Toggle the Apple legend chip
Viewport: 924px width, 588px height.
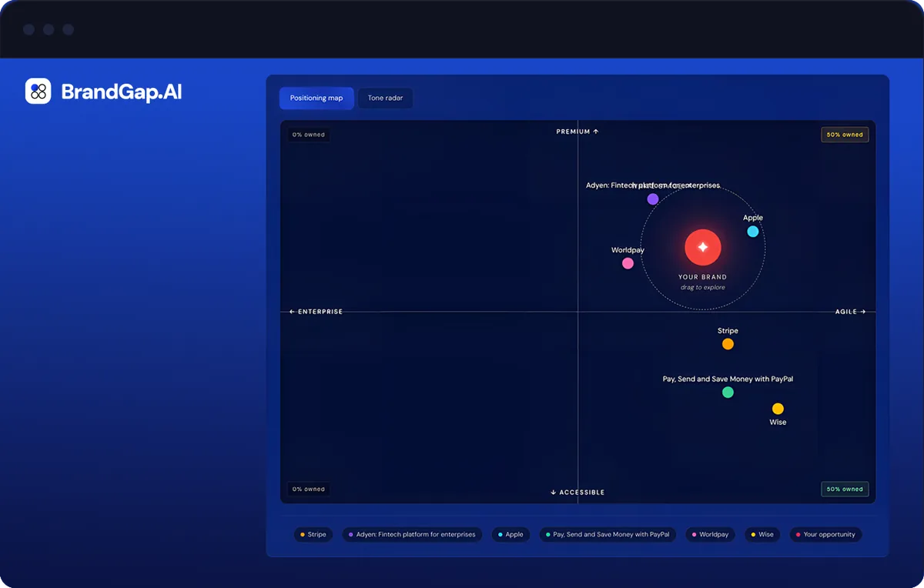point(511,534)
